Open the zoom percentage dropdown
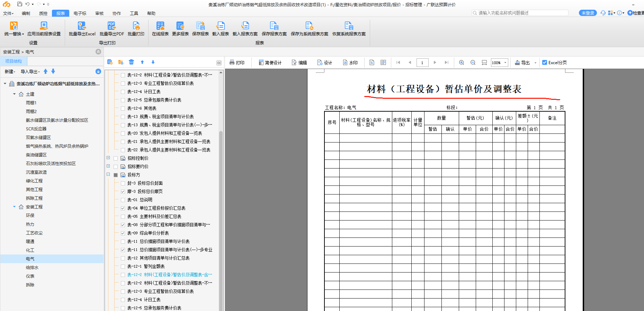The image size is (644, 311). click(x=506, y=62)
